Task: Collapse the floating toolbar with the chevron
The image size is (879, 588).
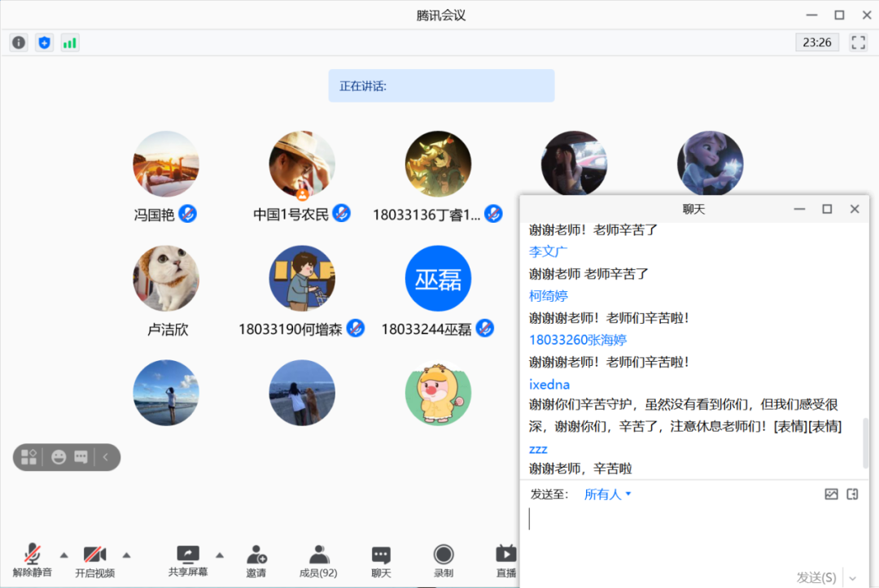Action: click(104, 457)
